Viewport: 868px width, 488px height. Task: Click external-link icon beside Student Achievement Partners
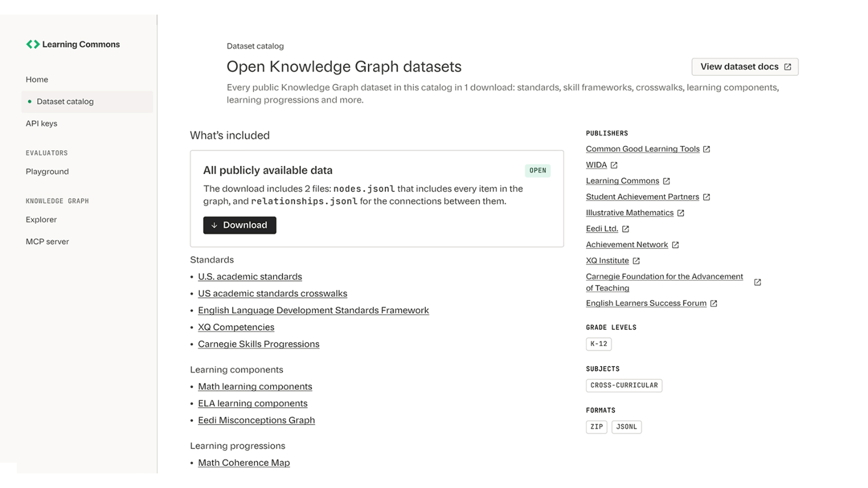click(x=706, y=197)
